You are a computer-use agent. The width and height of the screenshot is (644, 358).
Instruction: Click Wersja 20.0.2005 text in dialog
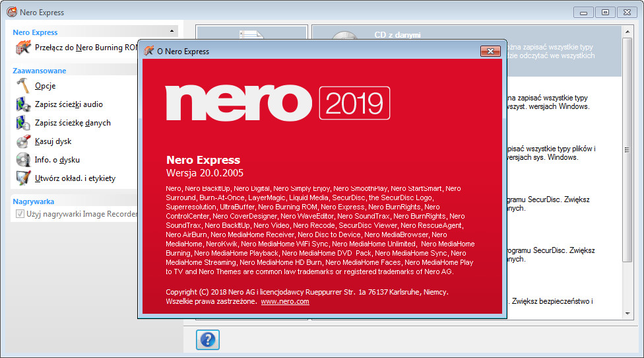coord(205,173)
